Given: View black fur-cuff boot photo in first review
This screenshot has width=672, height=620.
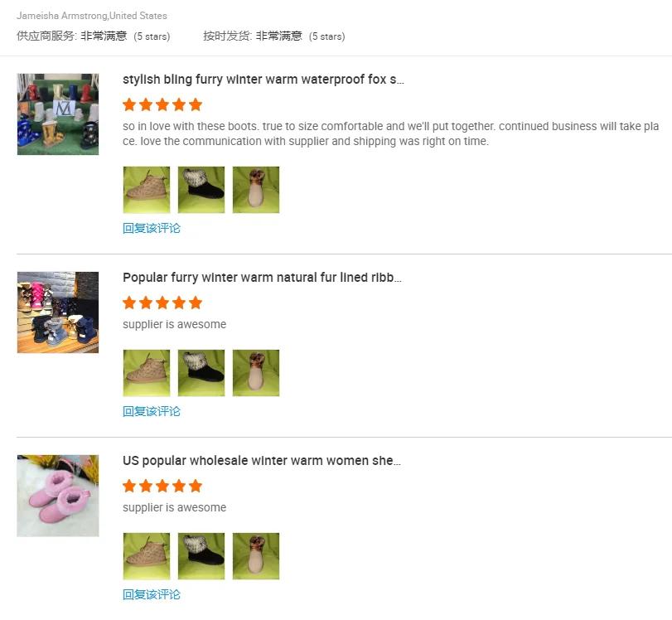Looking at the screenshot, I should click(201, 190).
